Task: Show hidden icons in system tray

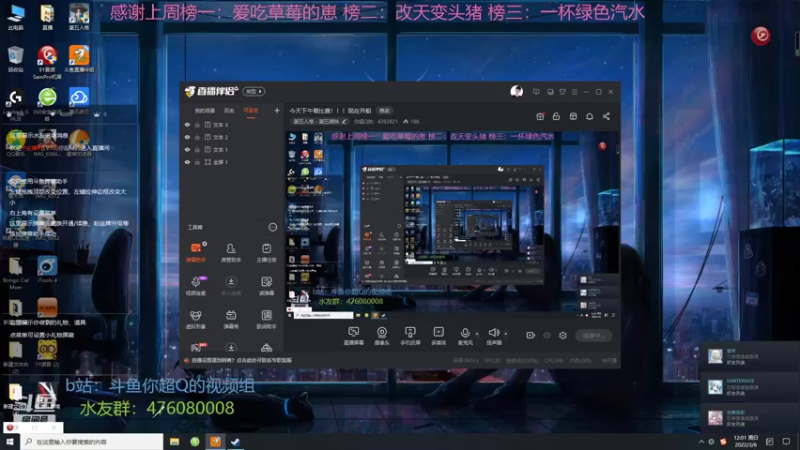Action: (701, 442)
